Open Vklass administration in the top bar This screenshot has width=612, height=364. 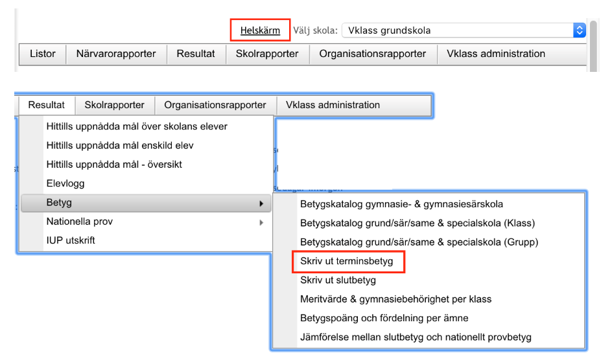pyautogui.click(x=496, y=54)
